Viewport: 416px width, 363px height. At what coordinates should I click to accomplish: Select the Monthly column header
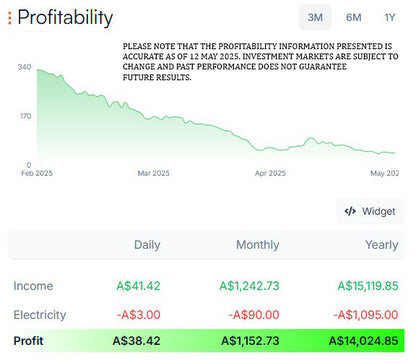pos(258,245)
